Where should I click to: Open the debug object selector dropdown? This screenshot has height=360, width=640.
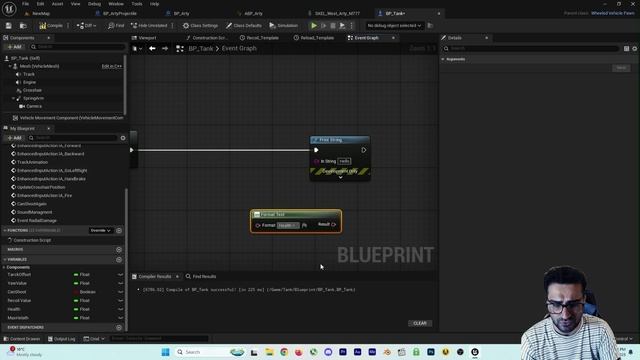pos(394,26)
